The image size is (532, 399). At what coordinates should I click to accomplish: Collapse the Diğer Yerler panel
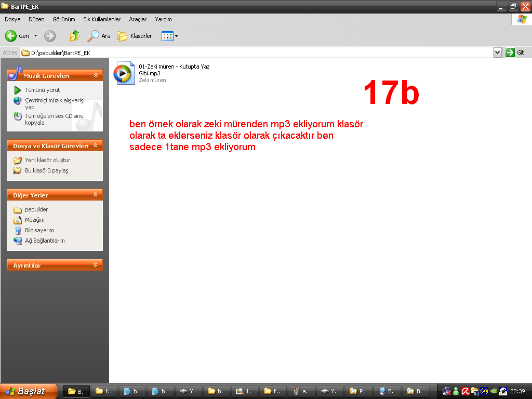point(96,195)
